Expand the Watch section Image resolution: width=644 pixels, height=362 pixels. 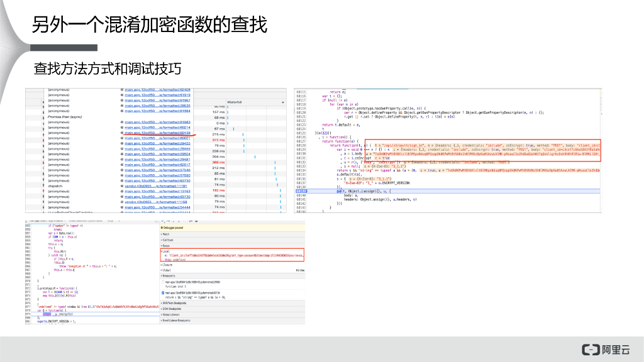[x=165, y=234]
